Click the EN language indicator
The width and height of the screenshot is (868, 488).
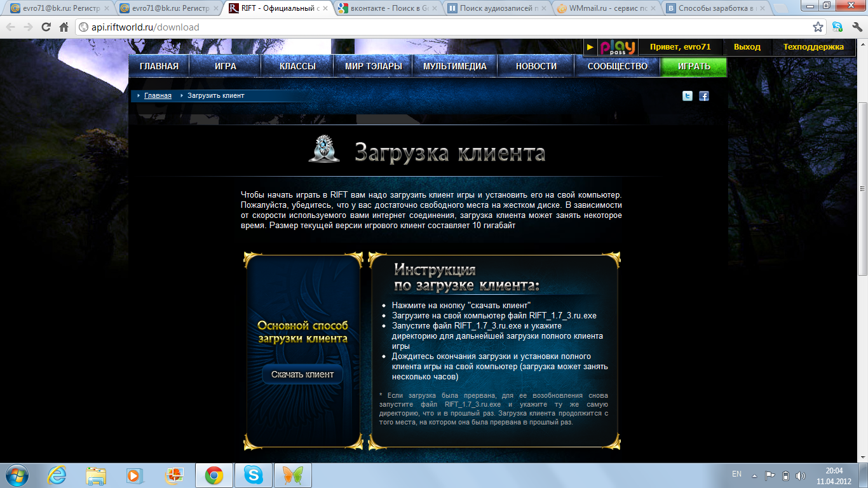(736, 474)
